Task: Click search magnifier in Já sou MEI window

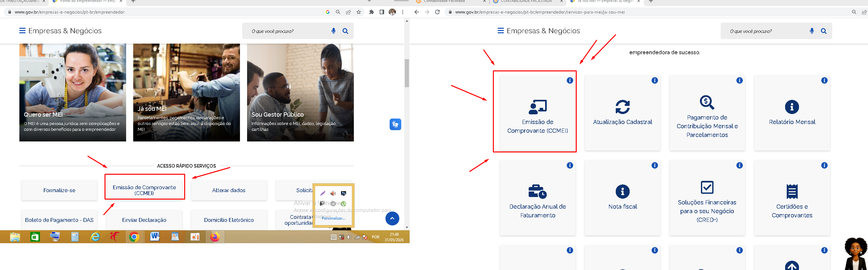Action: [823, 31]
